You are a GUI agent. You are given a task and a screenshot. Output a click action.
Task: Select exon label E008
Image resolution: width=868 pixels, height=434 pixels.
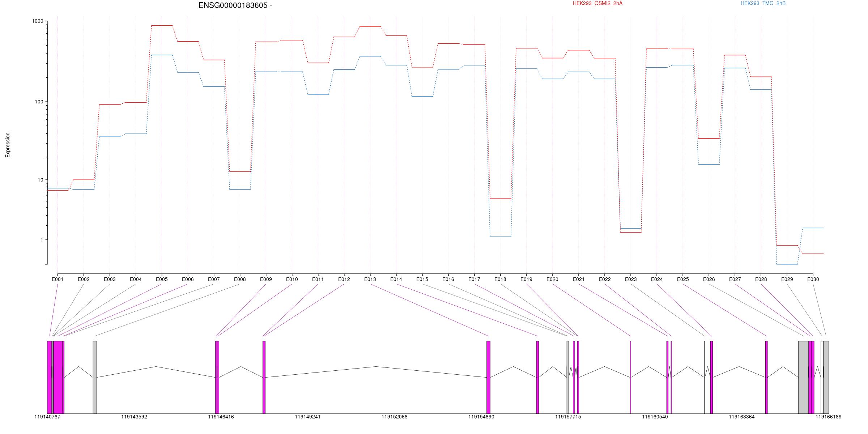[240, 279]
